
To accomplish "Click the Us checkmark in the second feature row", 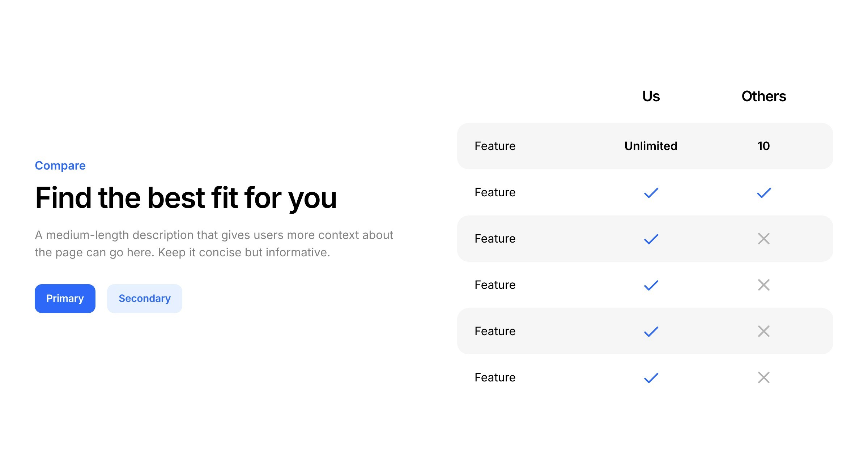I will pos(651,193).
